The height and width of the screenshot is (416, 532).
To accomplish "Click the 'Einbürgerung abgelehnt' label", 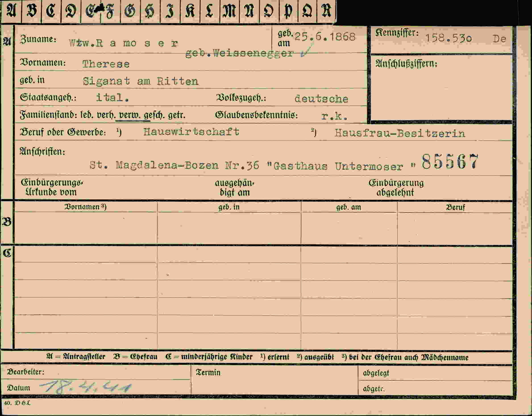I will [x=396, y=187].
